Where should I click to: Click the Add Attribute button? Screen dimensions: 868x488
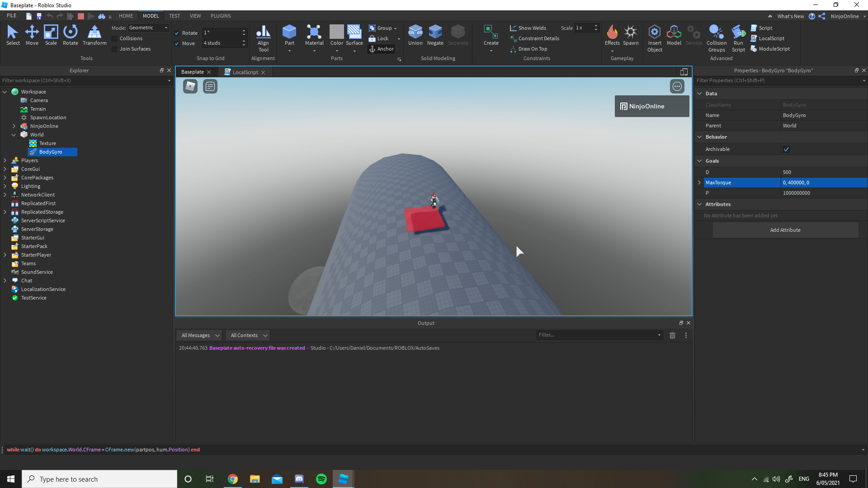(785, 230)
